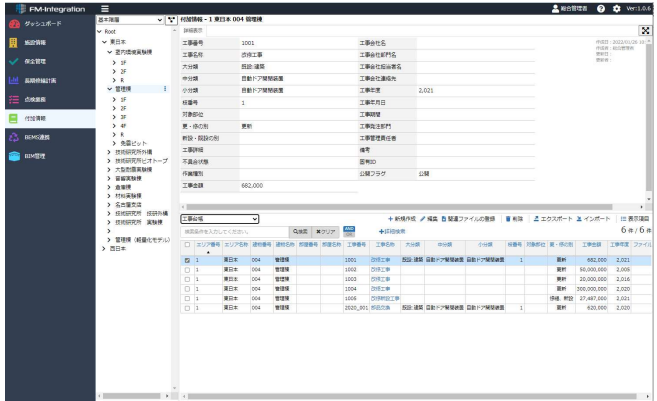Collapse the 管理棟 tree node
The image size is (657, 401).
point(110,89)
